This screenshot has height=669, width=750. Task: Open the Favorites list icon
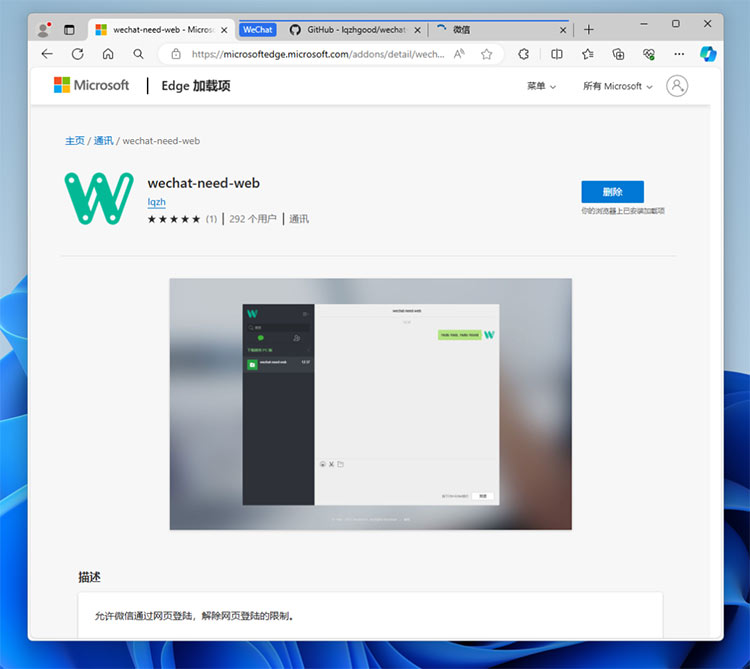pos(588,54)
